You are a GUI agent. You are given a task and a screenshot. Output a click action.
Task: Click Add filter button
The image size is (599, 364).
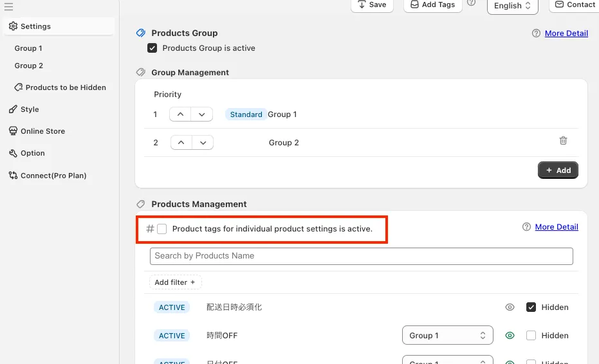click(x=175, y=282)
